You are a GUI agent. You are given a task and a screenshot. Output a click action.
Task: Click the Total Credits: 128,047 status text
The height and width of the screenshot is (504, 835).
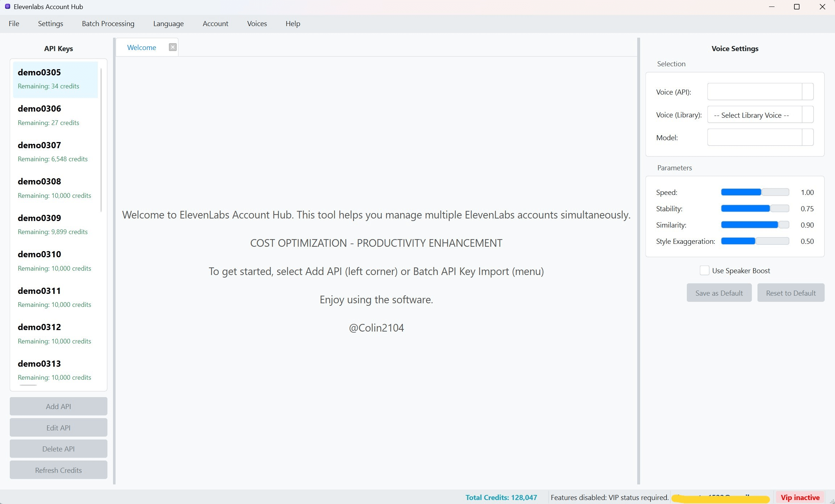pos(501,497)
